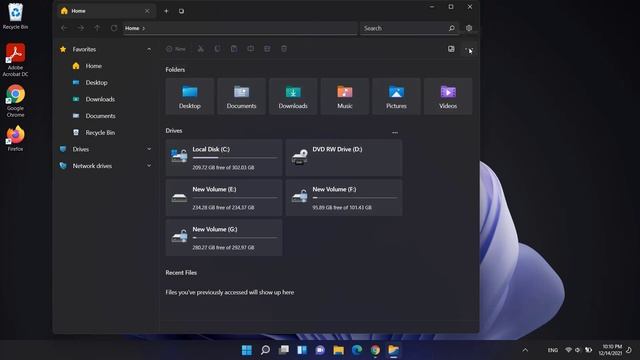Open the Videos folder tile
The height and width of the screenshot is (360, 640).
(448, 96)
